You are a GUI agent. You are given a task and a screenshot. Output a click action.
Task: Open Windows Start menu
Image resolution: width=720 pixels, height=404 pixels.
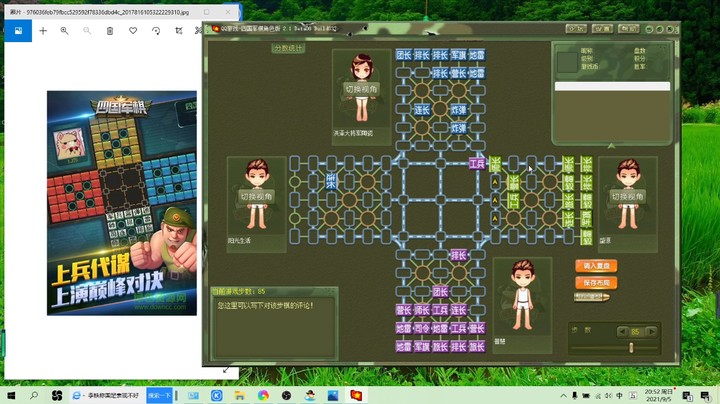tap(11, 395)
